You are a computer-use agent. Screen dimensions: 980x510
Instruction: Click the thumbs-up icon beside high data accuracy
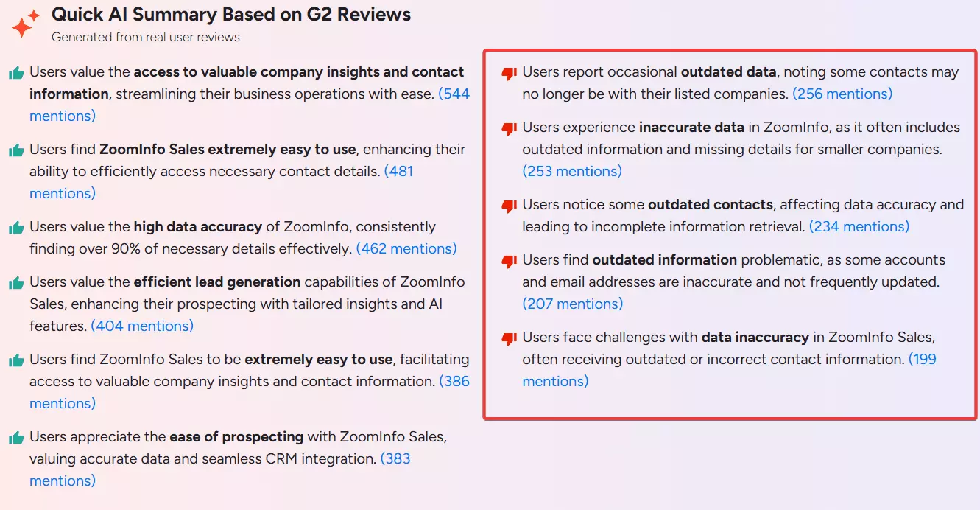(16, 226)
